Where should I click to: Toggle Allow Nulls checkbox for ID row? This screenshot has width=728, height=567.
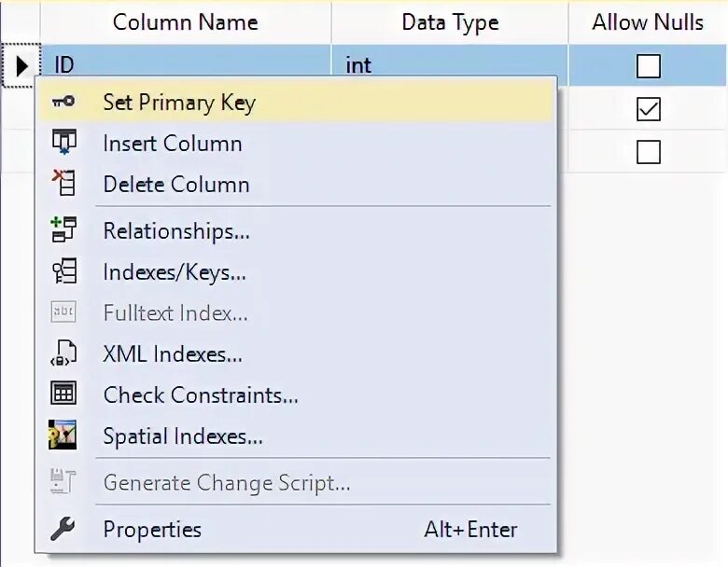[x=648, y=66]
